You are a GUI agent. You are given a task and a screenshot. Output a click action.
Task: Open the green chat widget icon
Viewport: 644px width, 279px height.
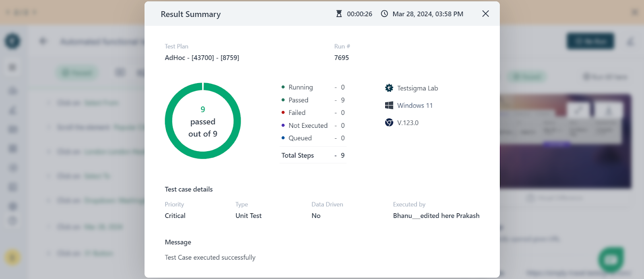[x=611, y=259]
